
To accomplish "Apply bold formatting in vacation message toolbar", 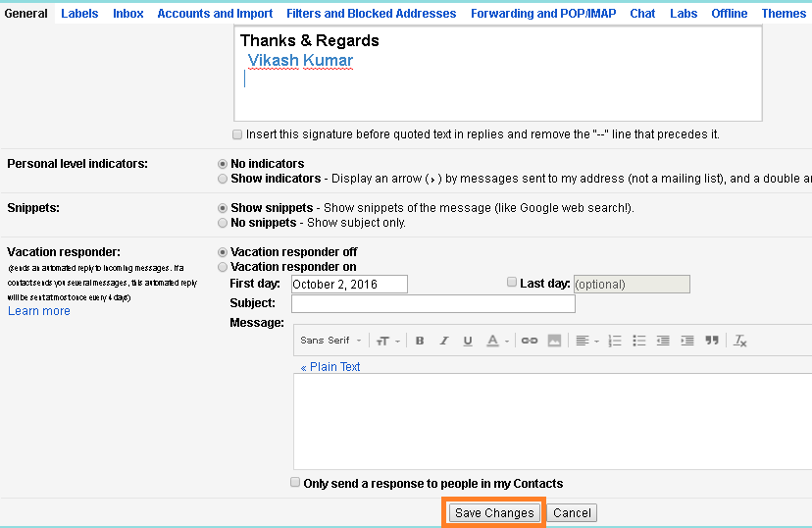I will tap(420, 341).
